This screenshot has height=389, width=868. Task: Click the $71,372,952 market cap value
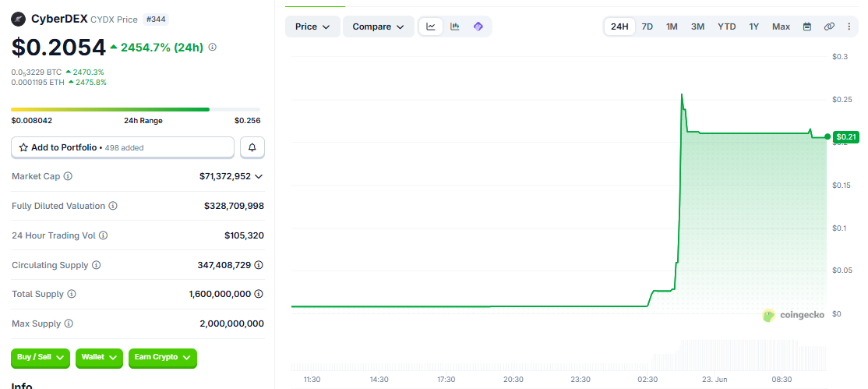pos(225,176)
